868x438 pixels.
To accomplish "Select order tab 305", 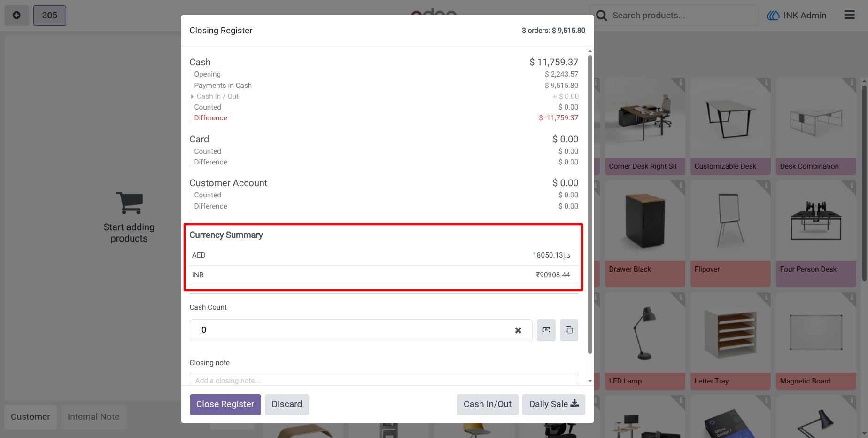I will tap(50, 16).
